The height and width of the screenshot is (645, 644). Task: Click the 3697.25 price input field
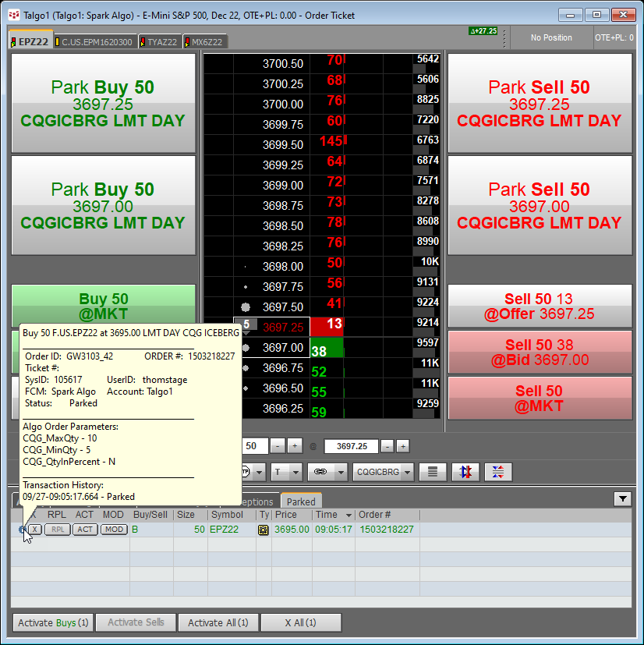351,446
